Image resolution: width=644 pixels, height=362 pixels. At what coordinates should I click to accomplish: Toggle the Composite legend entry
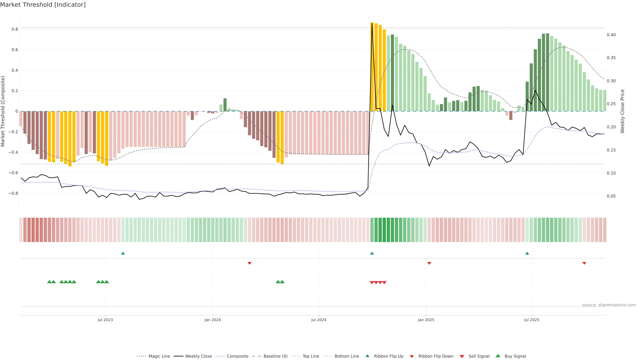[x=237, y=356]
